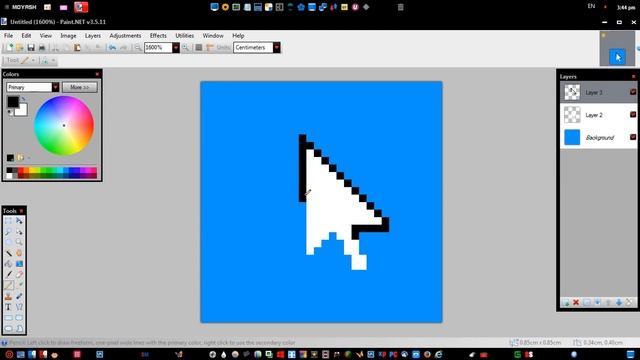Select the Rounded Rectangle tool

coord(19,318)
